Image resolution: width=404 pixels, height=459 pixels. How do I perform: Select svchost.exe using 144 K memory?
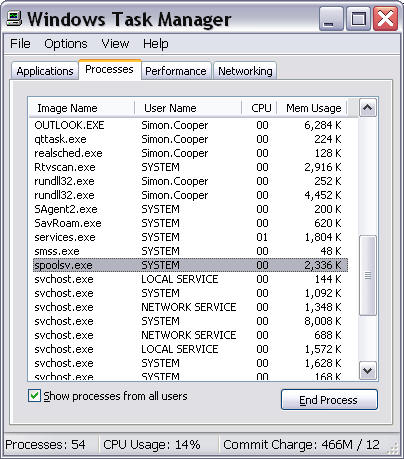pos(190,279)
